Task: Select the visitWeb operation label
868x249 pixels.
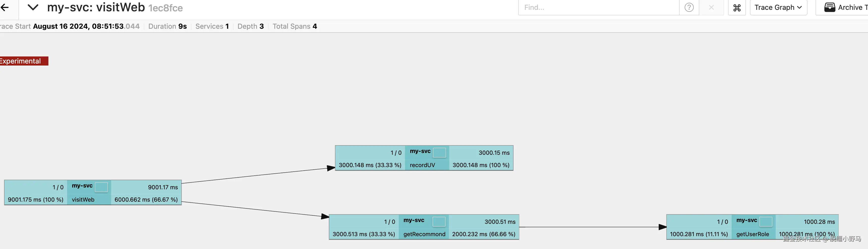Action: click(x=83, y=199)
